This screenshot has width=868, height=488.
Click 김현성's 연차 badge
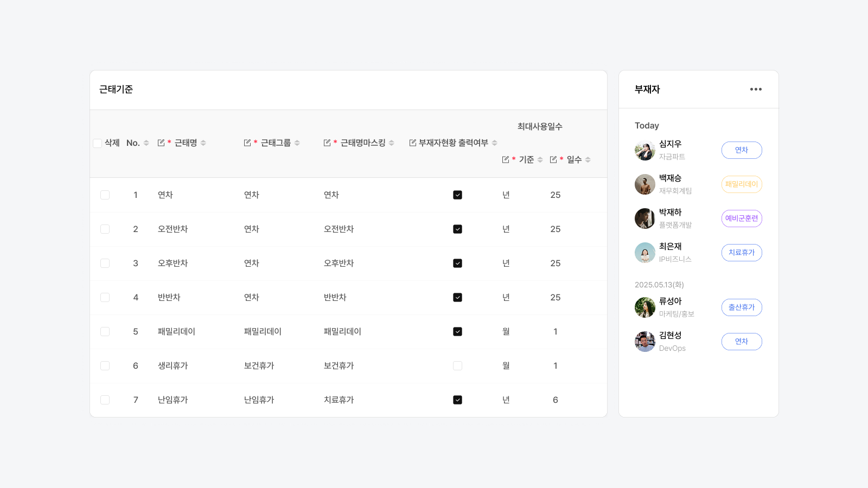pyautogui.click(x=742, y=342)
